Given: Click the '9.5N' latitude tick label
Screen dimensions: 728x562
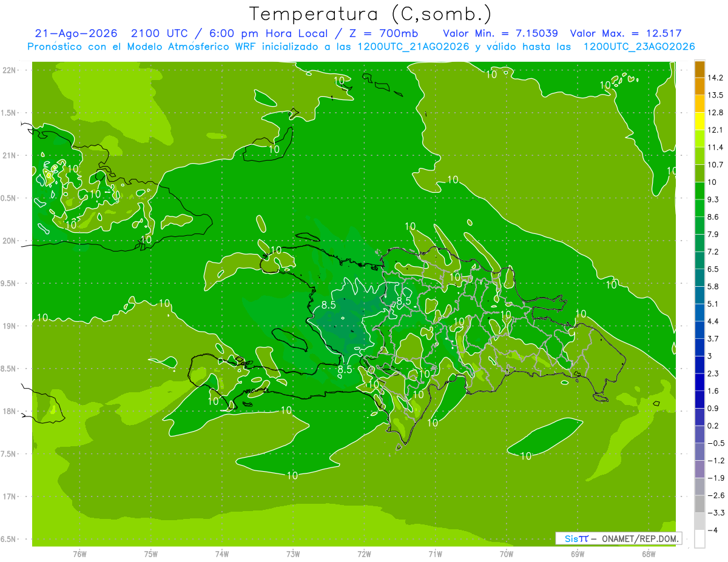Looking at the screenshot, I should point(9,284).
